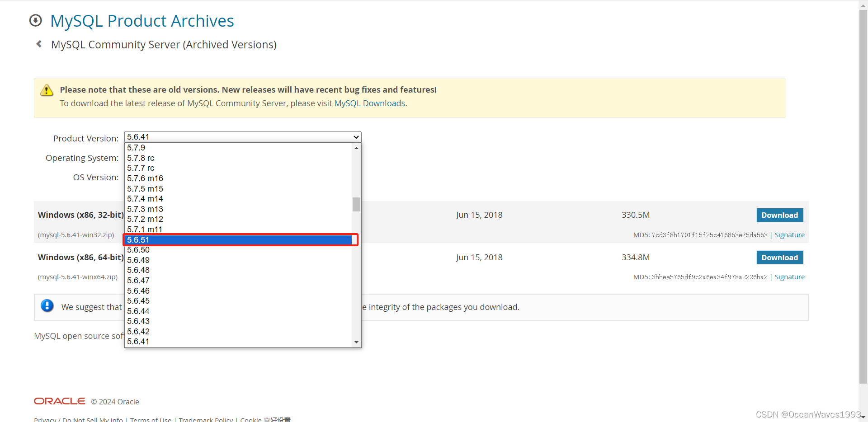Screen dimensions: 868x422
Task: Open the Trademark Policy footer link
Action: point(206,420)
